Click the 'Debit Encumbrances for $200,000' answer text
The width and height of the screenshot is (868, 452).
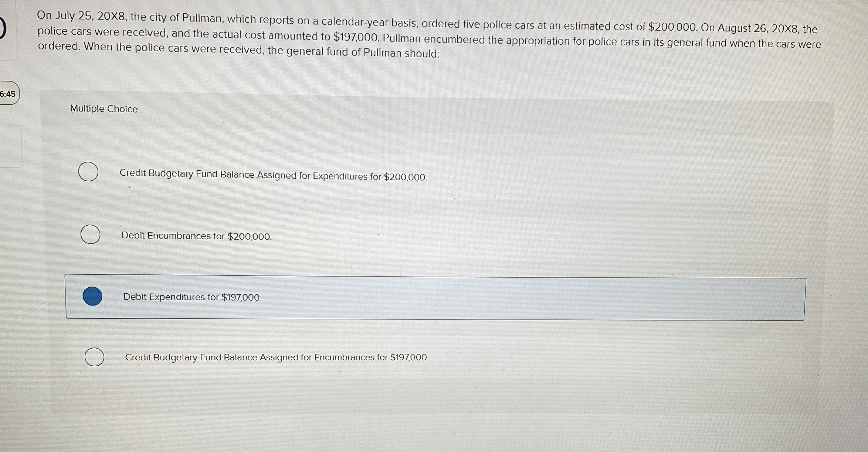coord(196,236)
